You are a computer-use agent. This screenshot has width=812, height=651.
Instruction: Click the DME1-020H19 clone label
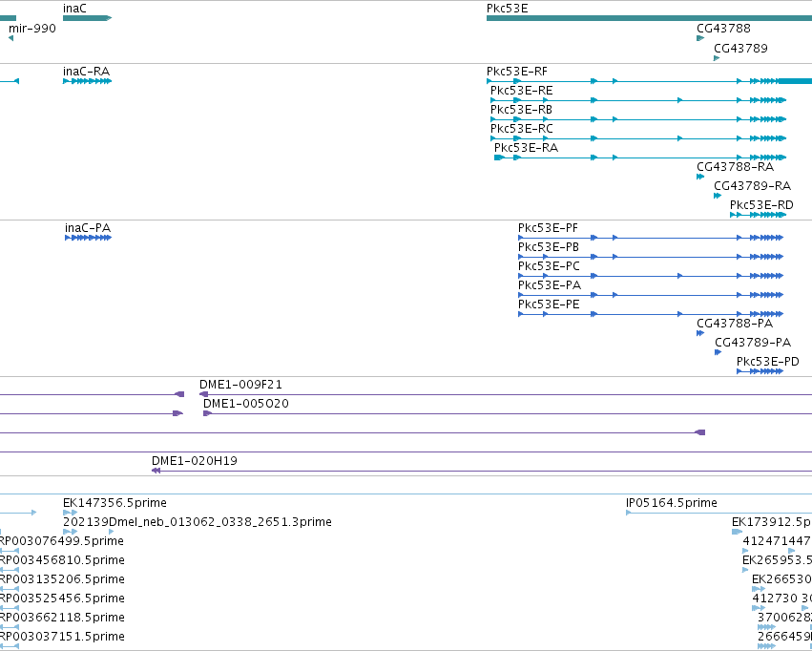tap(195, 460)
